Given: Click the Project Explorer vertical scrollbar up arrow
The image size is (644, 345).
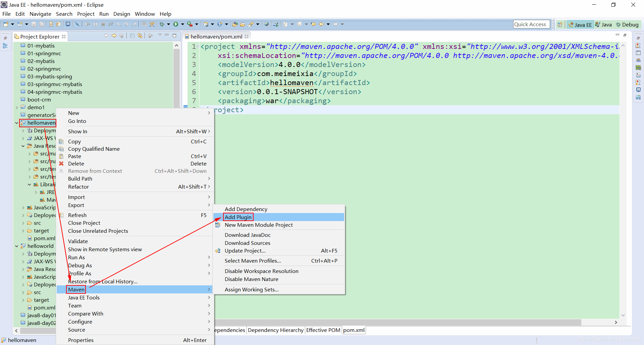Looking at the screenshot, I should point(177,45).
